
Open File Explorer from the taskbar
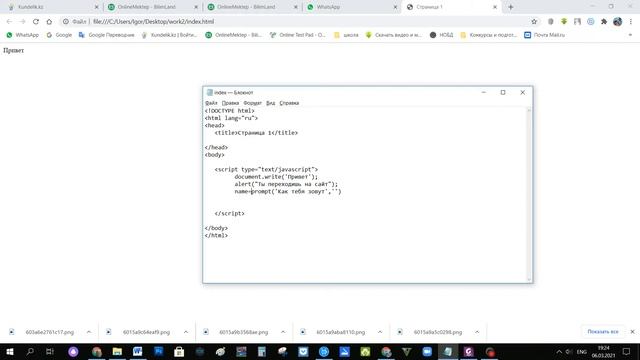[117, 351]
